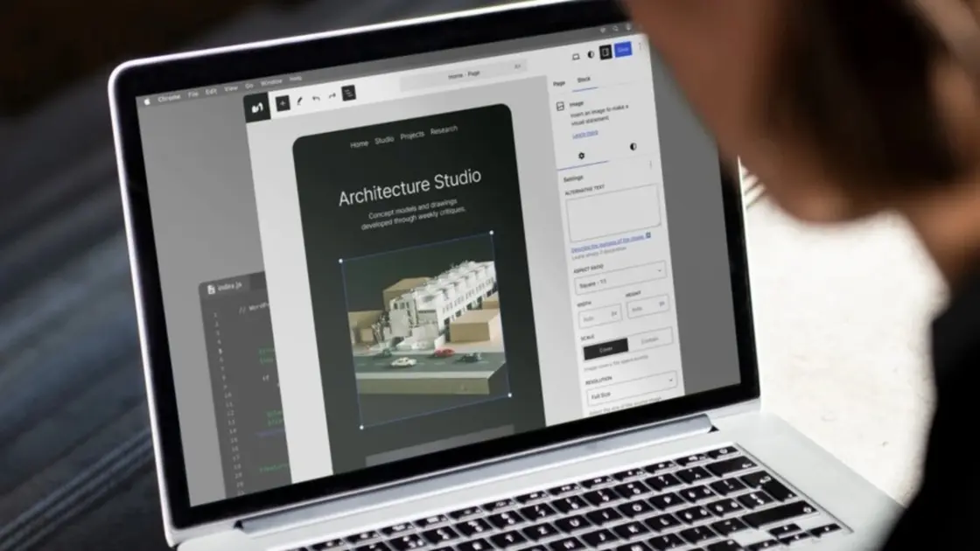Open the block inserter plus button
The width and height of the screenshot is (980, 551).
point(283,103)
